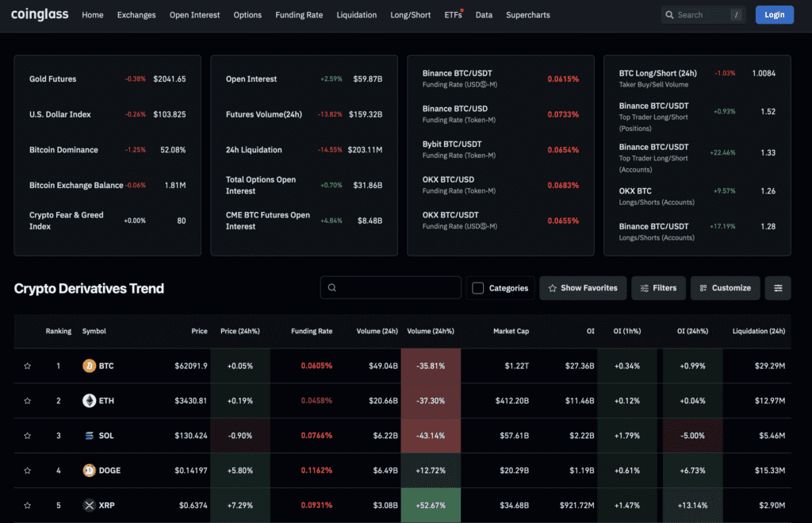Toggle the favorite star next to XRP
Viewport: 812px width, 523px height.
28,505
